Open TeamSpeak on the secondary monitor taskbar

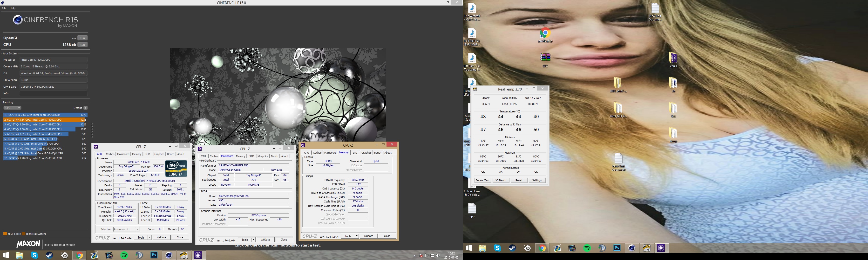click(602, 248)
